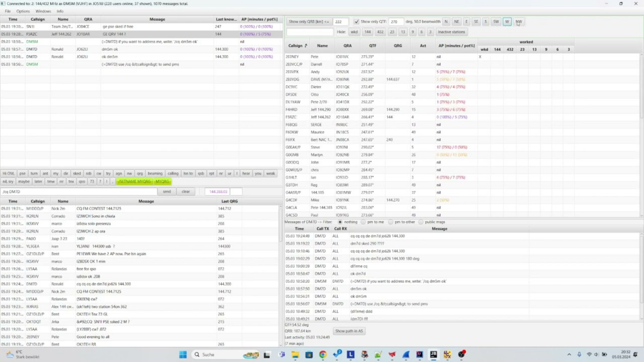Open the Windows Start menu
The height and width of the screenshot is (362, 644).
click(183, 354)
